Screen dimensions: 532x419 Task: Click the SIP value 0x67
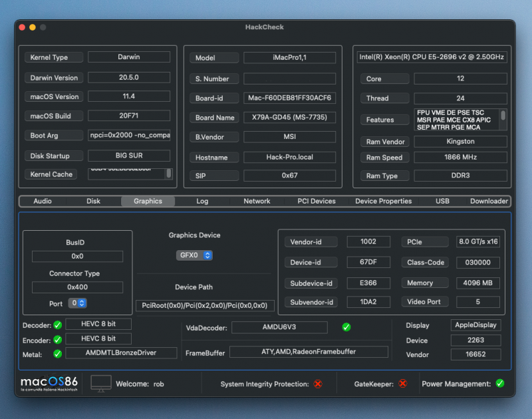click(289, 176)
